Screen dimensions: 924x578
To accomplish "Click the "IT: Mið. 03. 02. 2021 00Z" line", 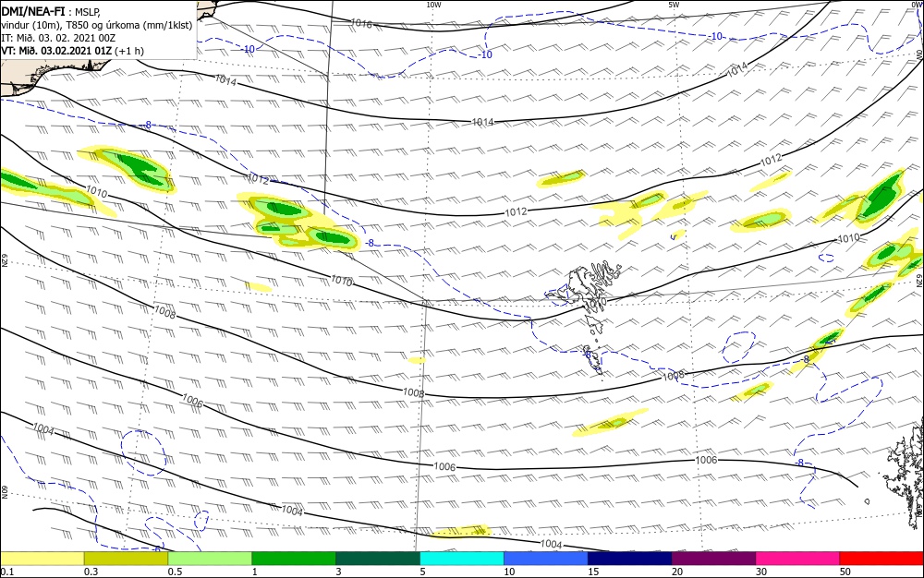I will 58,38.
